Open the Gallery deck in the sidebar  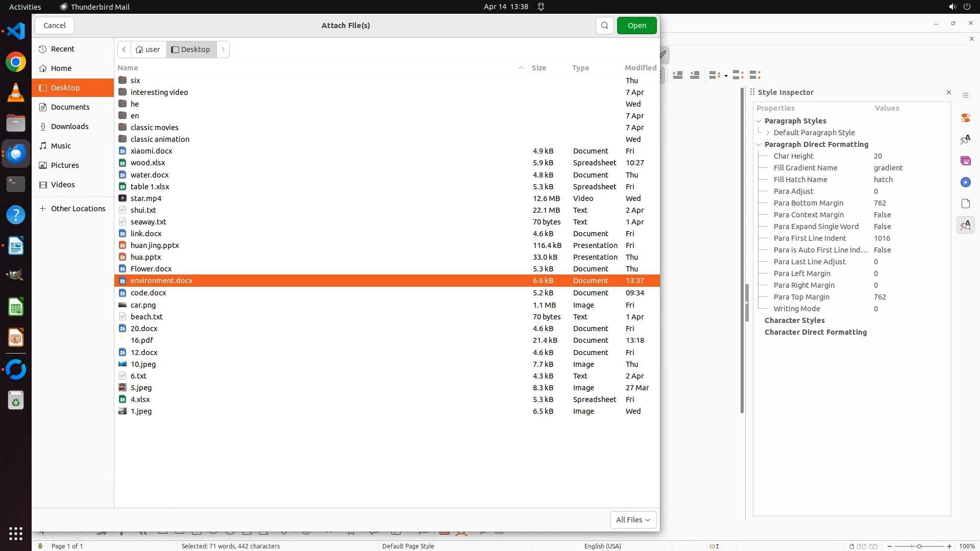pos(965,161)
